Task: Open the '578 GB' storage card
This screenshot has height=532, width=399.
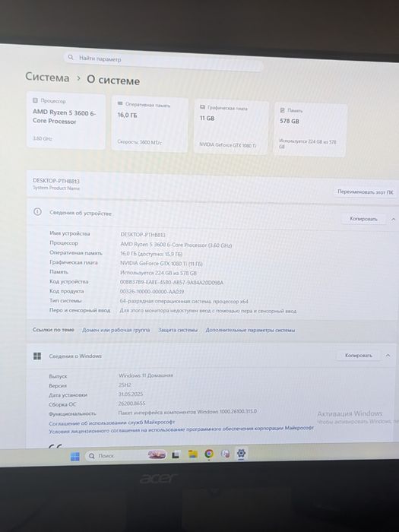Action: pyautogui.click(x=310, y=130)
